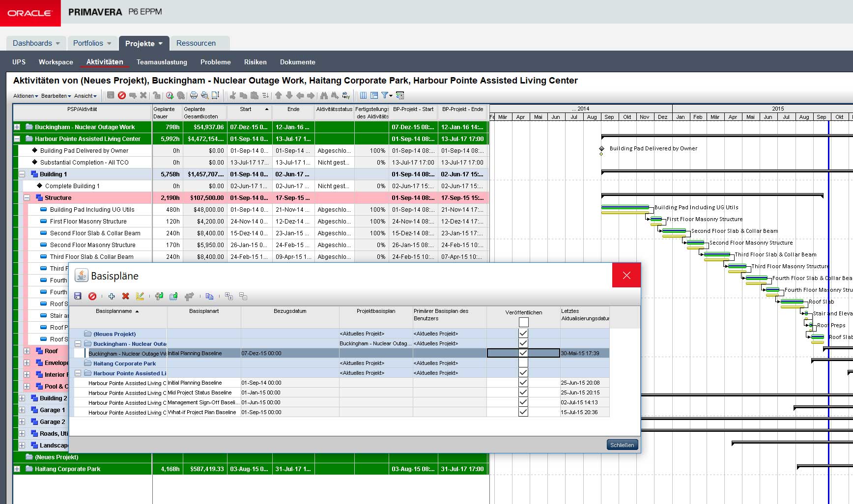
Task: Toggle Veröffentlichen for Management Sign-Off Baseline
Action: 523,402
